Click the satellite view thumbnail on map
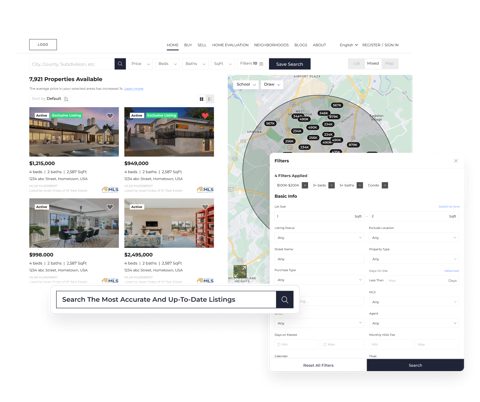 coord(240,272)
